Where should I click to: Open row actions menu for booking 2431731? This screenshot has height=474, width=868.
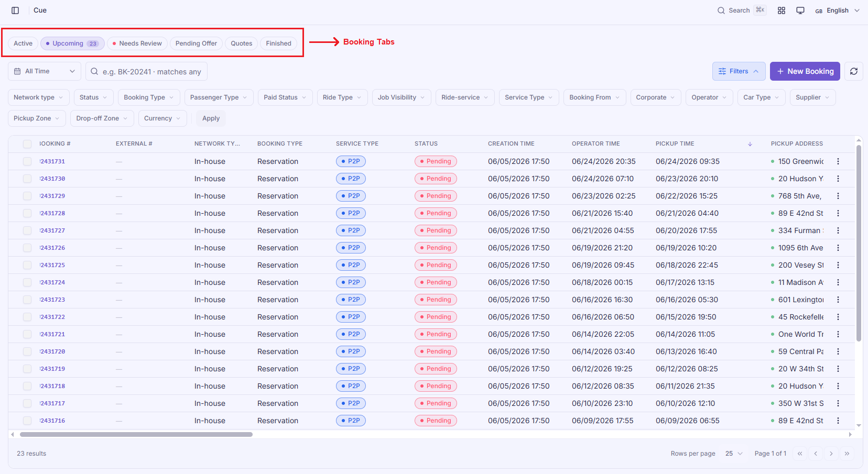tap(838, 161)
